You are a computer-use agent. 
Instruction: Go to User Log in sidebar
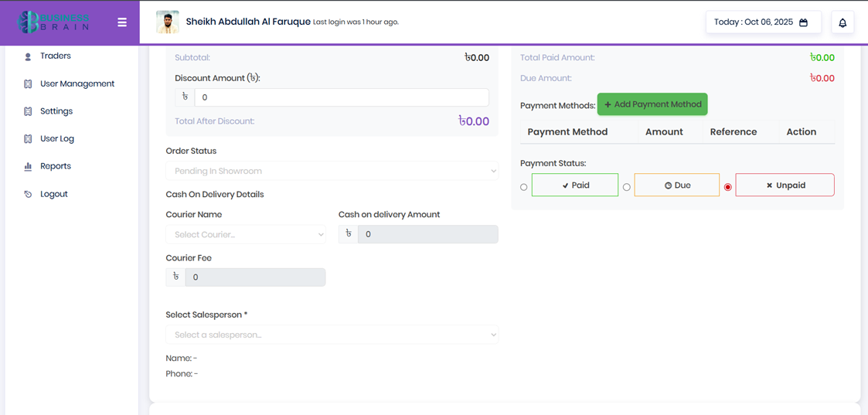[x=57, y=139]
